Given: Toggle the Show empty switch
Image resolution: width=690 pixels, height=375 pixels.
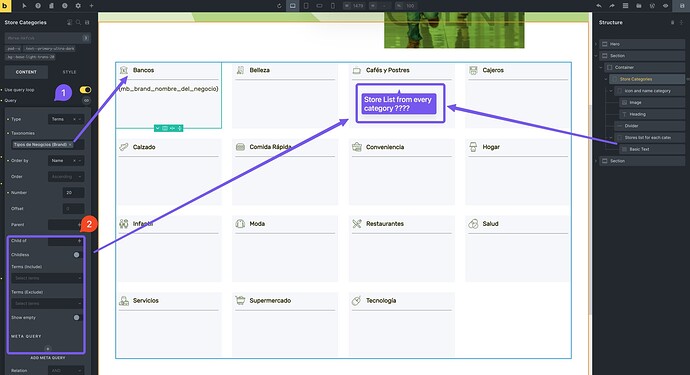Looking at the screenshot, I should (77, 318).
